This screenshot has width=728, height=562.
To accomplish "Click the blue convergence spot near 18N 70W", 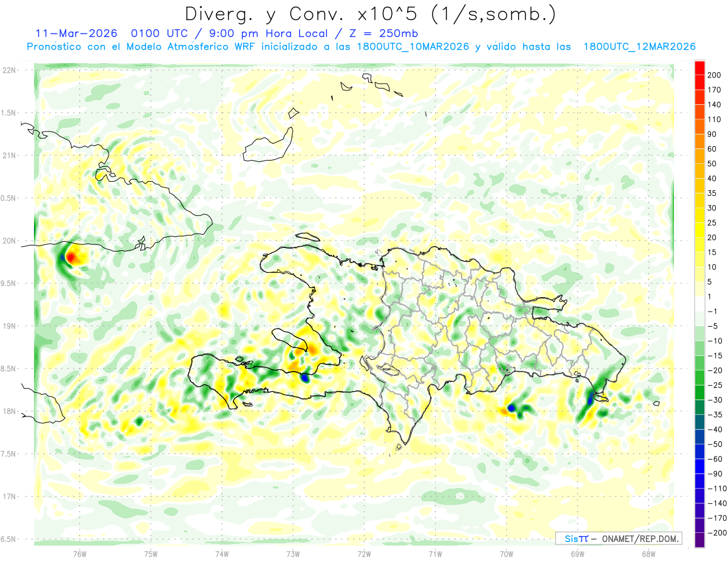I will pyautogui.click(x=511, y=408).
